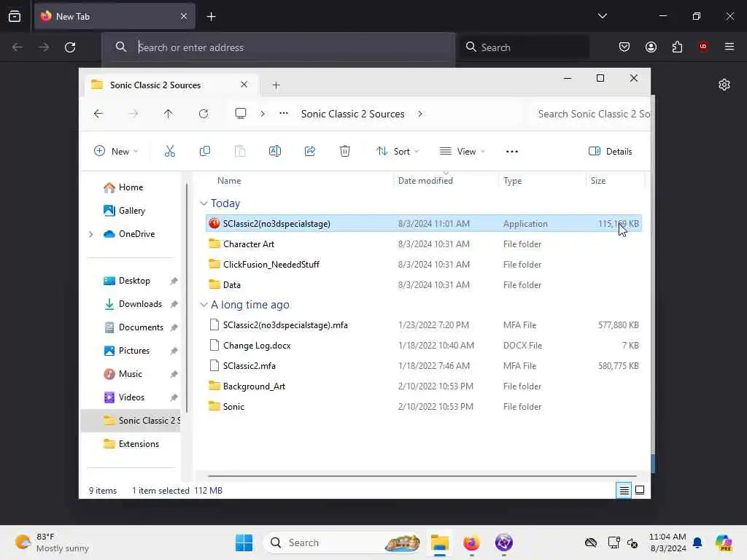Sort by Type column header
The image size is (747, 560).
513,181
